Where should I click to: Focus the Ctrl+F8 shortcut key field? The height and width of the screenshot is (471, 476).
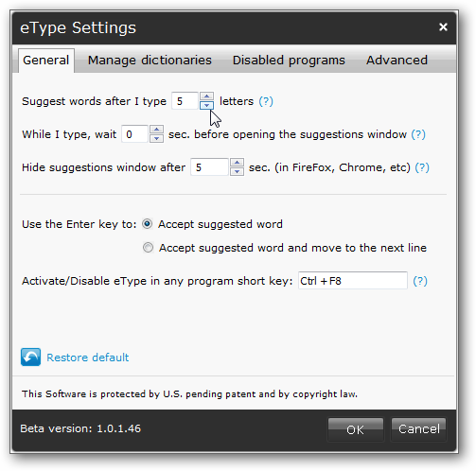click(353, 280)
